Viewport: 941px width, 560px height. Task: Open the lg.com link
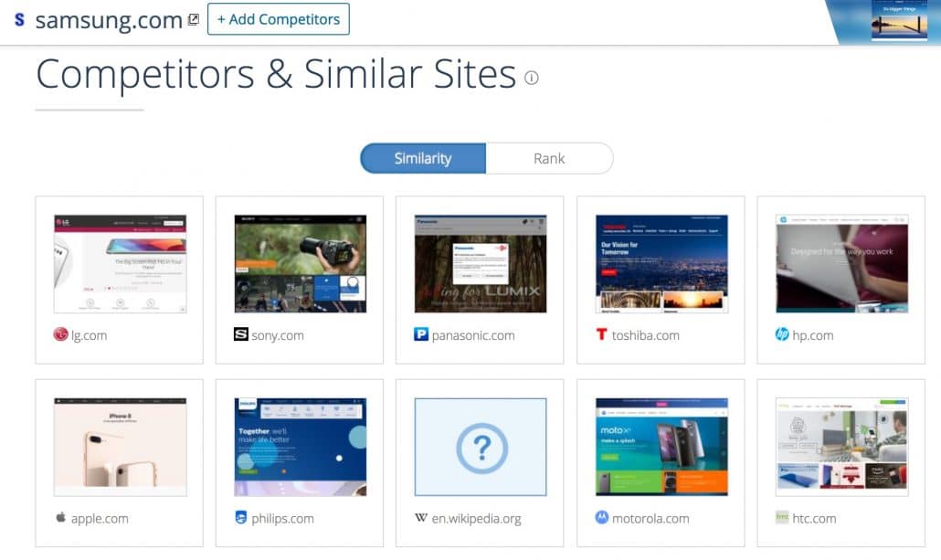pos(89,335)
